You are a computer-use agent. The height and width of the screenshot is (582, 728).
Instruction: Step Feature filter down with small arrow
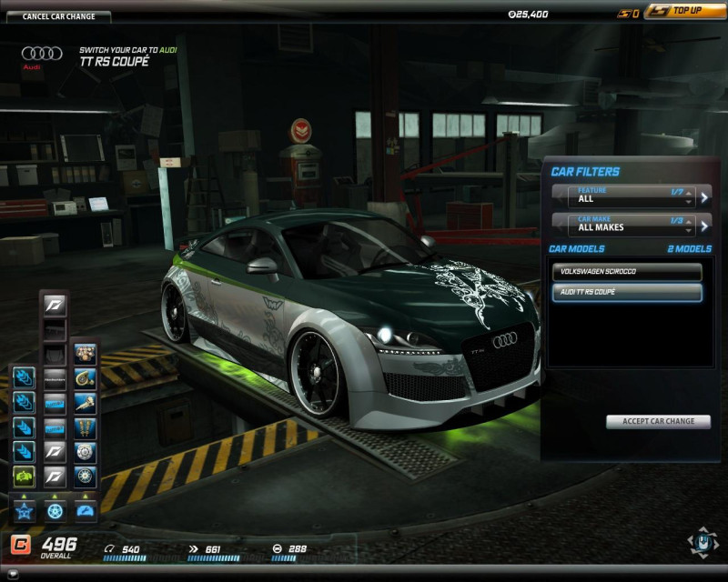click(689, 201)
